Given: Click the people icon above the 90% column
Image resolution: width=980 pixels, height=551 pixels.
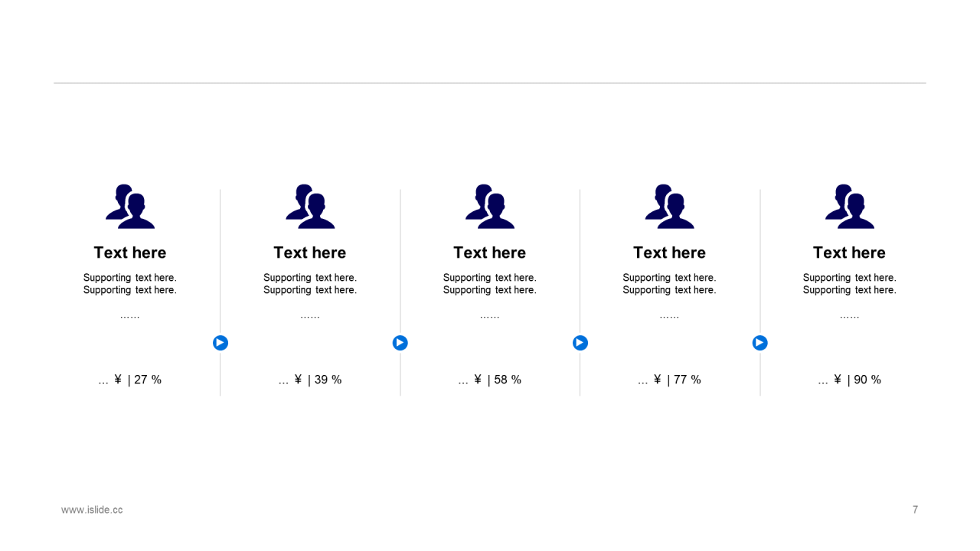Looking at the screenshot, I should [850, 207].
